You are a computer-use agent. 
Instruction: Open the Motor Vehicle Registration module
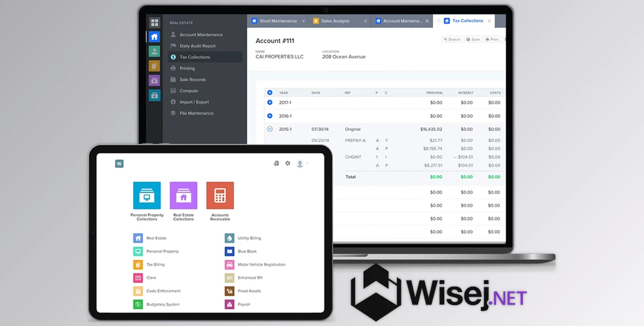coord(230,264)
